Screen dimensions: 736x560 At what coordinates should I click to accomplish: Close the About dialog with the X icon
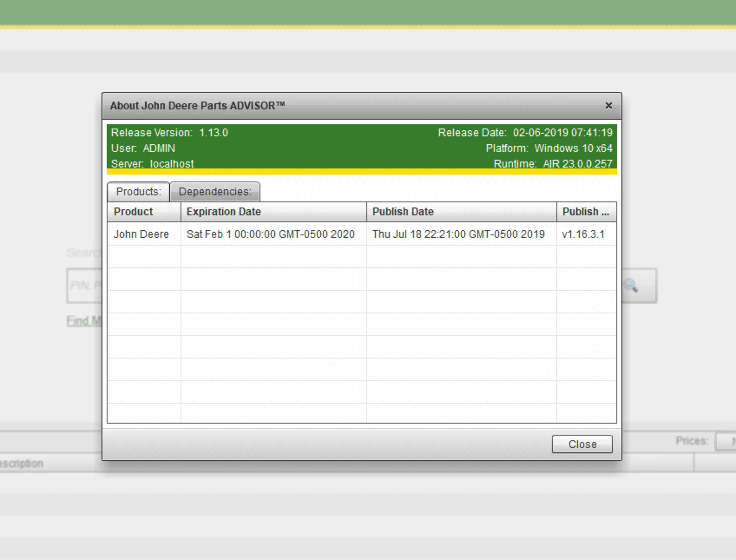[608, 105]
